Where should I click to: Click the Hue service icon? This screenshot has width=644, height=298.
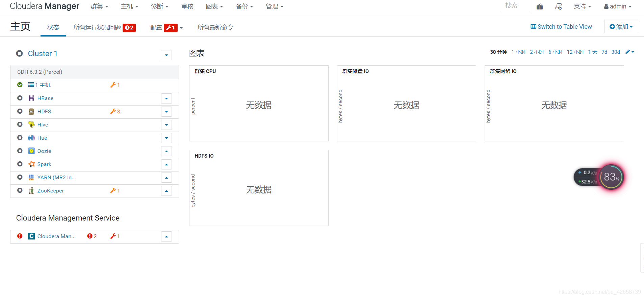tap(31, 138)
